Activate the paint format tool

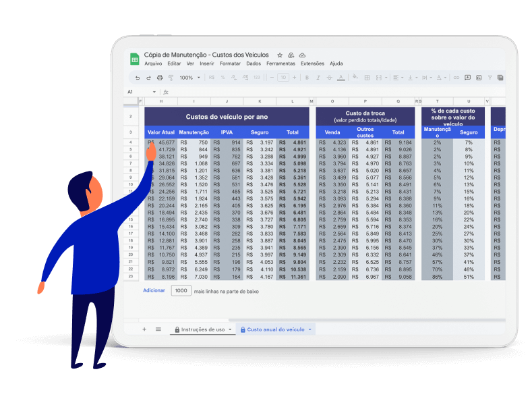pyautogui.click(x=171, y=78)
